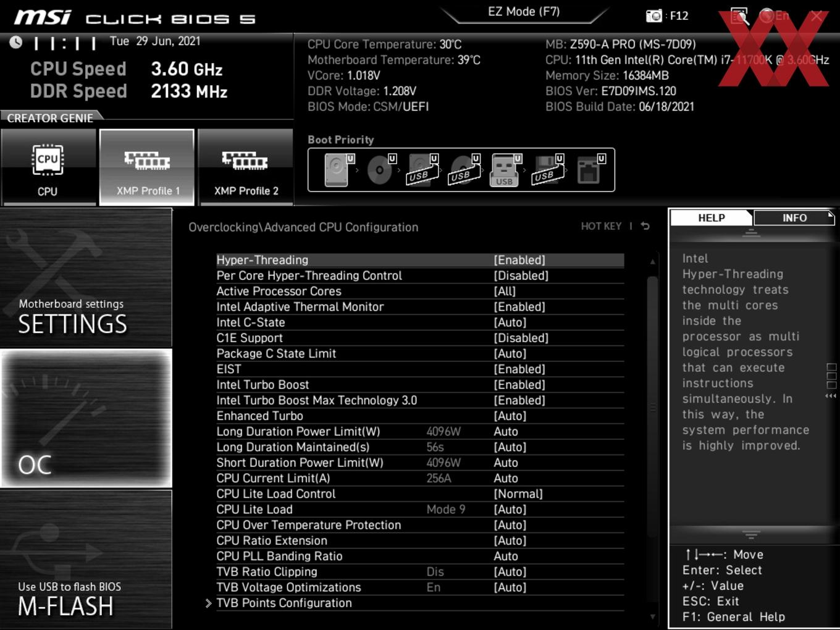
Task: Open Package C State Limit [Auto] dropdown
Action: [x=510, y=353]
